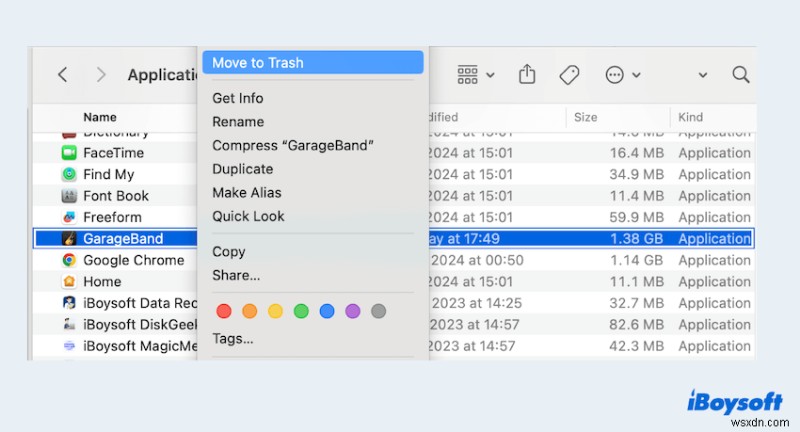Click the 32.7 MB size cell
This screenshot has width=800, height=432.
pyautogui.click(x=637, y=303)
